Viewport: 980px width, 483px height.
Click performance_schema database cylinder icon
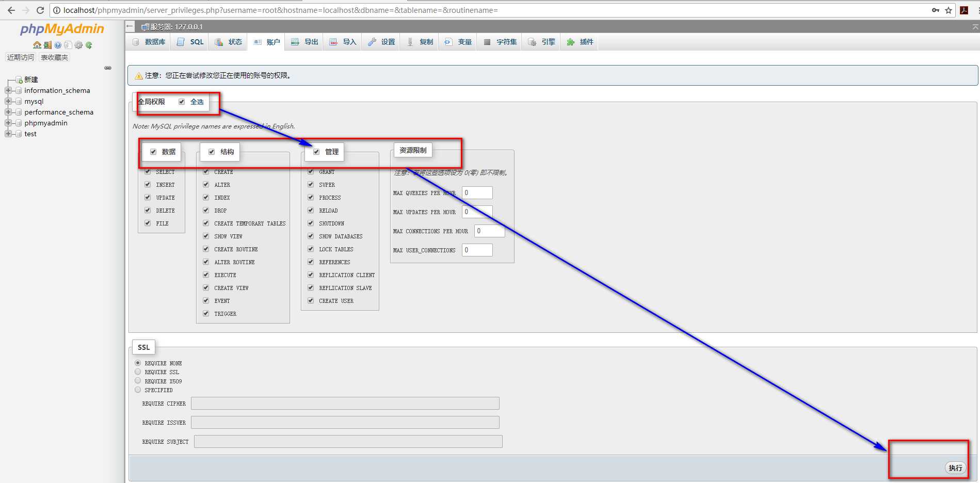19,112
